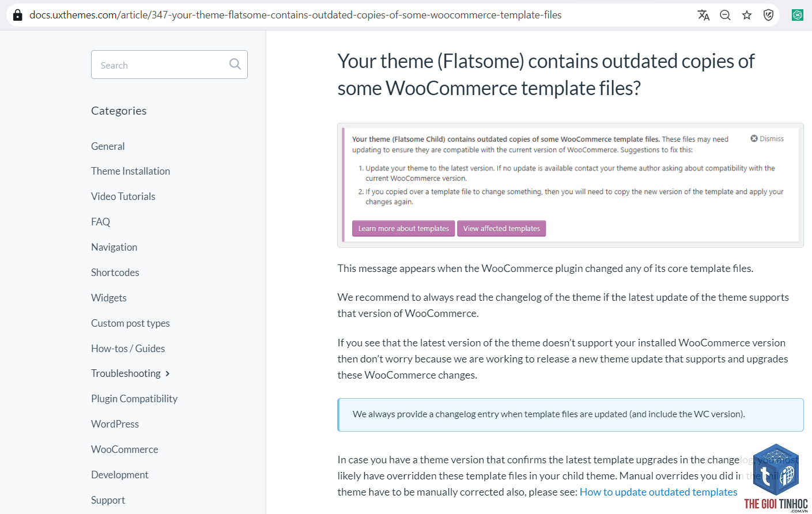The image size is (812, 514).
Task: Open the FAQ category
Action: [x=100, y=222]
